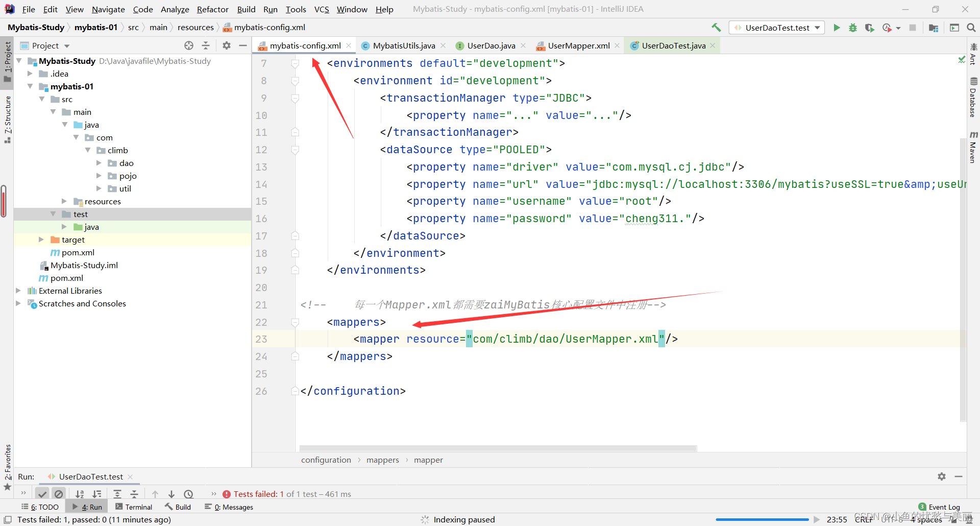
Task: Open the UserDaoTest.test configuration dropdown
Action: pos(817,28)
